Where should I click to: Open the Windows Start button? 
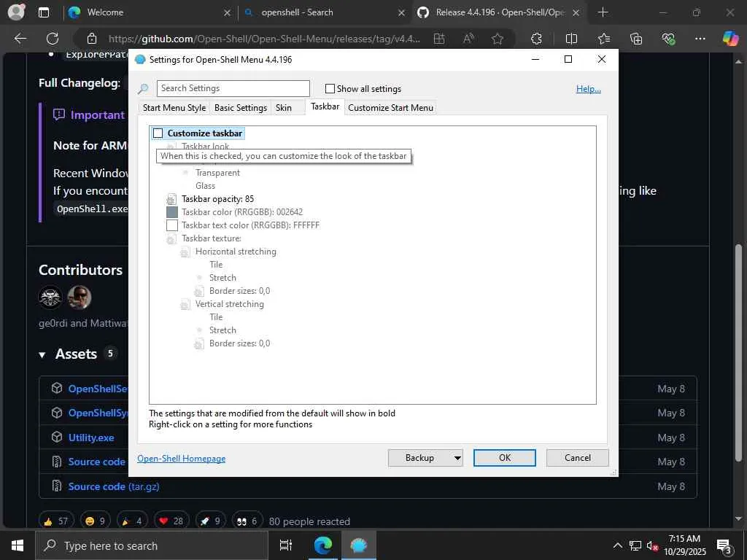coord(18,545)
